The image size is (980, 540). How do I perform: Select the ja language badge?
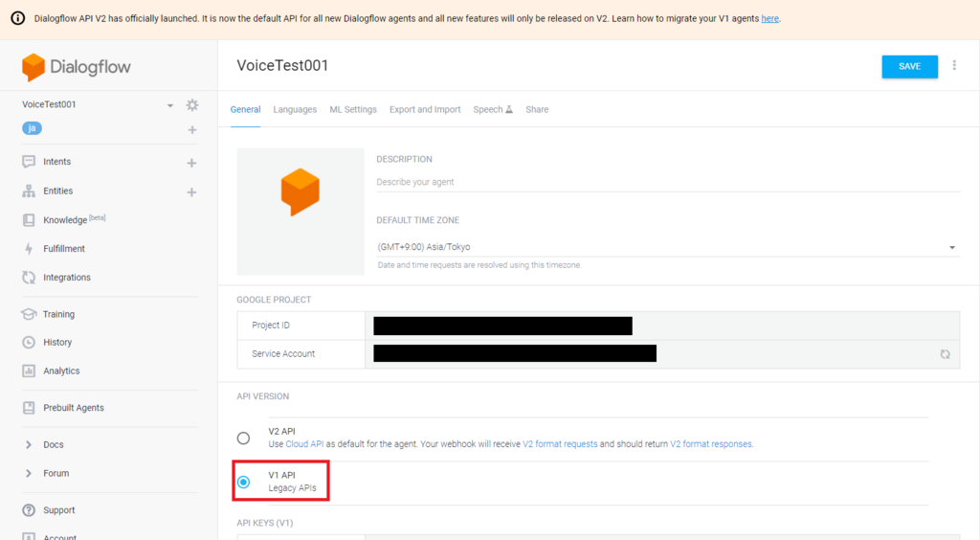pyautogui.click(x=32, y=128)
